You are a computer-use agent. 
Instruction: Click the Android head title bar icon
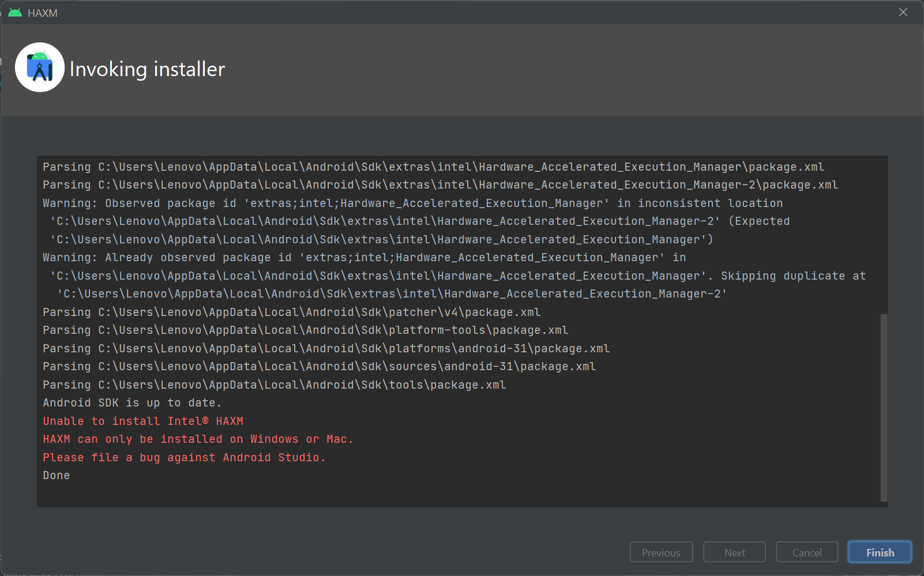(x=15, y=13)
